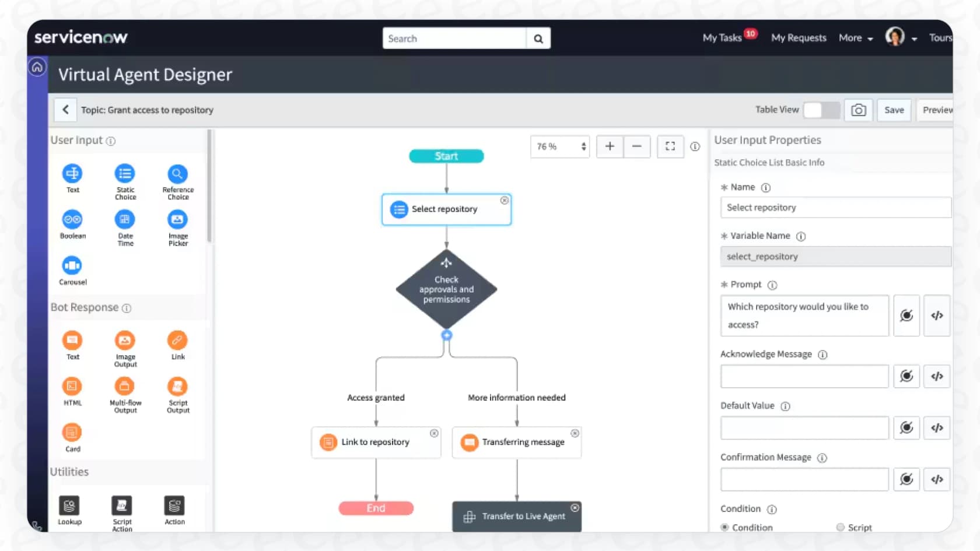
Task: Select the Link response icon
Action: (x=177, y=340)
